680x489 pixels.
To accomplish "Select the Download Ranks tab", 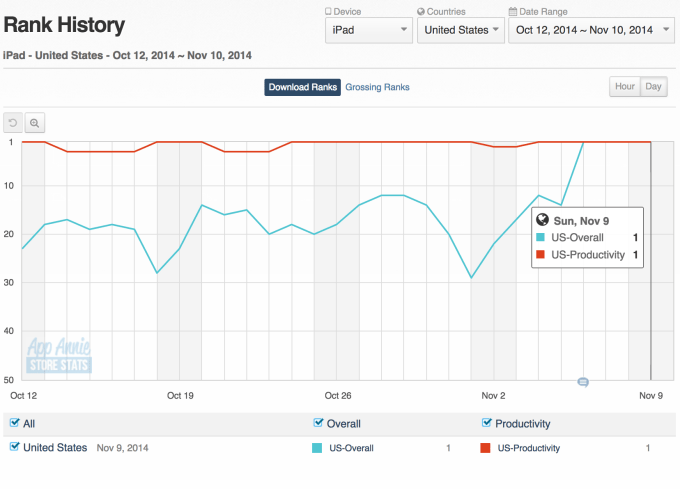I will click(x=302, y=87).
